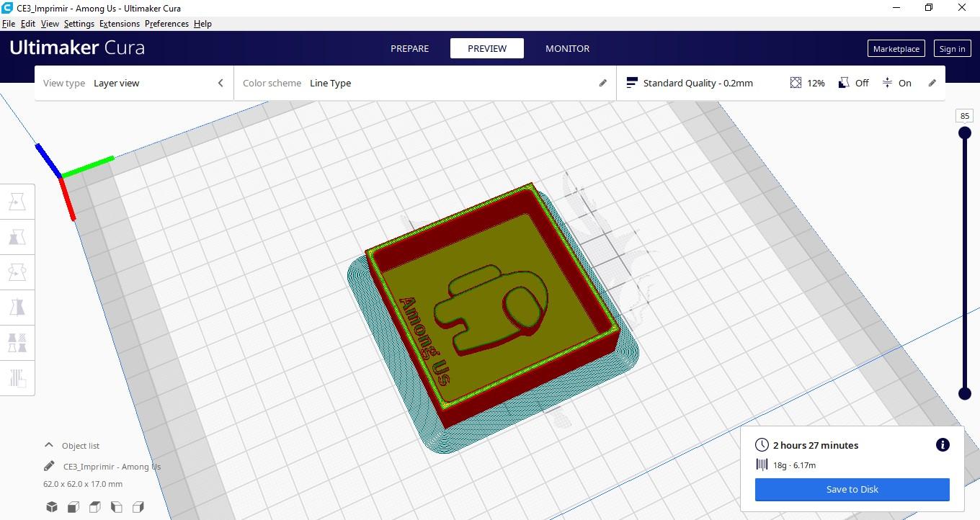Switch to the PREPARE stage tab
Screen dimensions: 980x520
[x=410, y=48]
